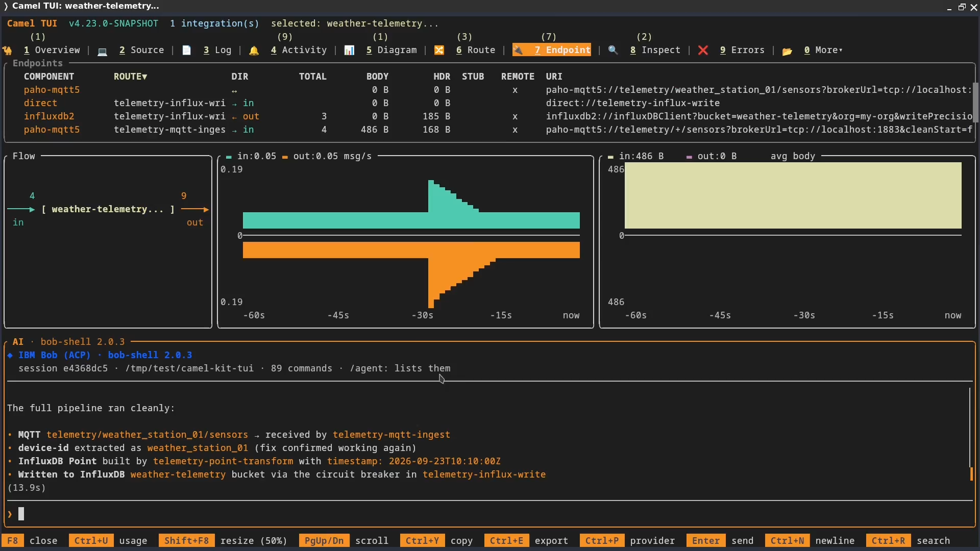
Task: Click the URI column header
Action: point(554,77)
